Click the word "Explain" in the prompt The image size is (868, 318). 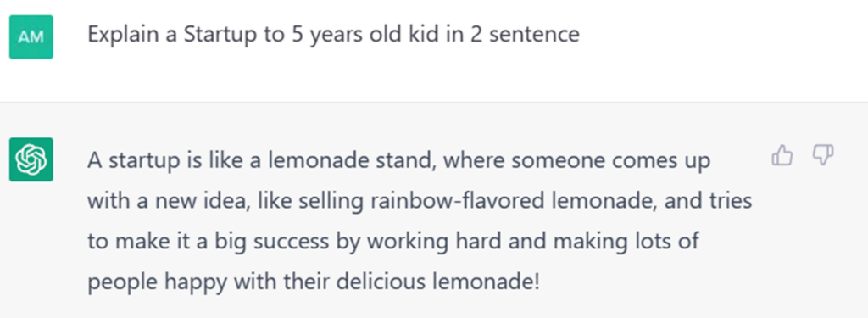point(115,35)
